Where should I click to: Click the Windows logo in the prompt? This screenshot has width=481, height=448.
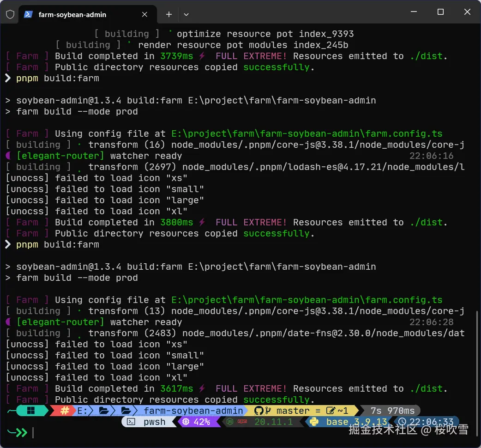31,411
